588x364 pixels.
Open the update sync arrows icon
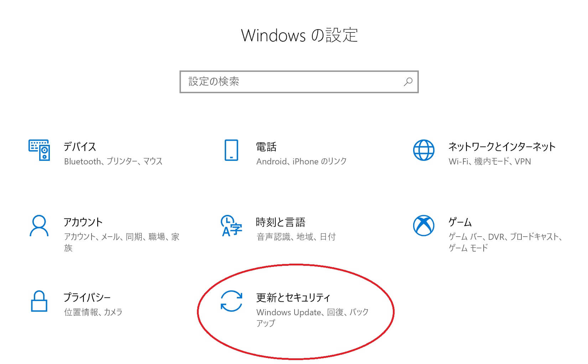click(x=231, y=301)
